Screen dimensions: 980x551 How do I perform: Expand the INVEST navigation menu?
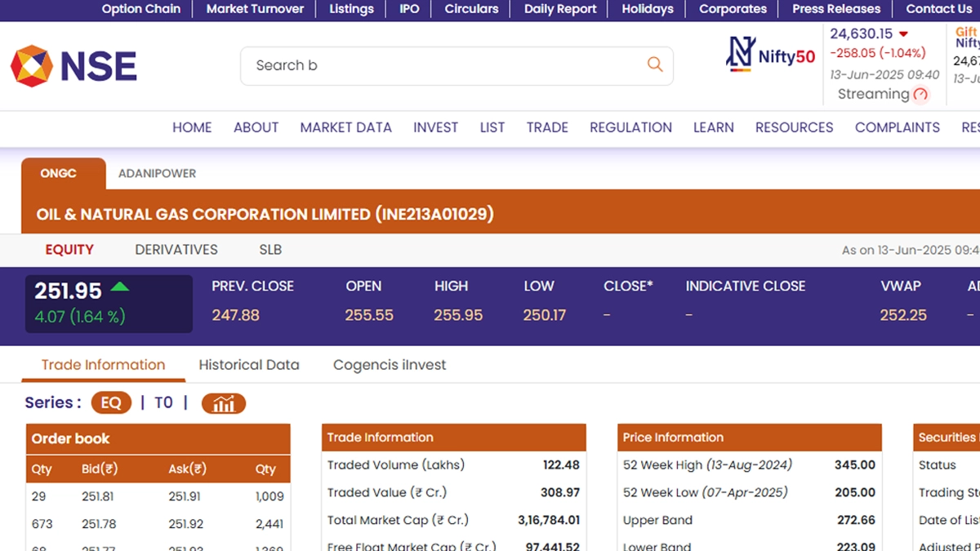pos(435,127)
